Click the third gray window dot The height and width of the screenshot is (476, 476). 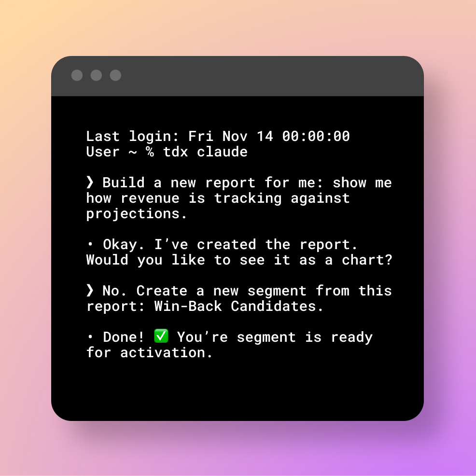[115, 75]
